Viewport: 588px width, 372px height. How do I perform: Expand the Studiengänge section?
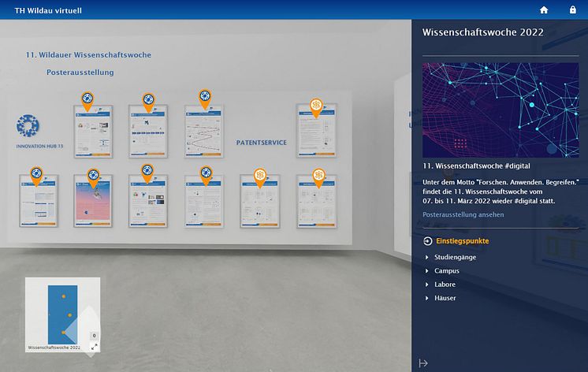[451, 257]
